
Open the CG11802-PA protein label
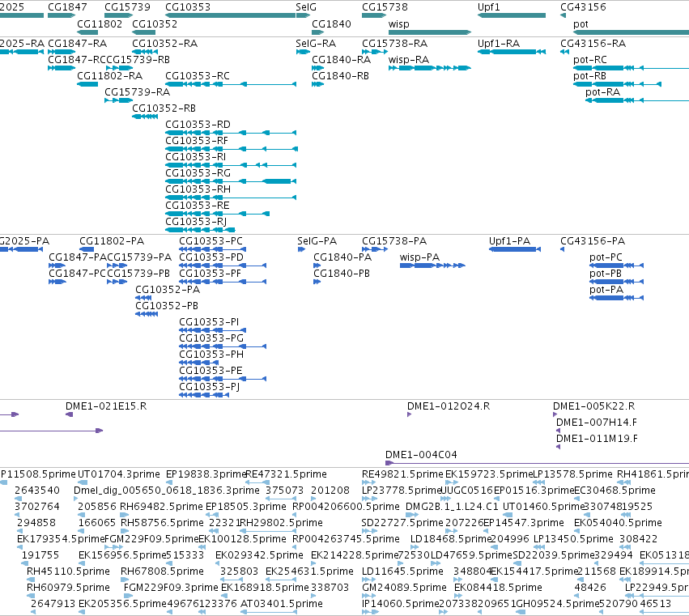112,241
